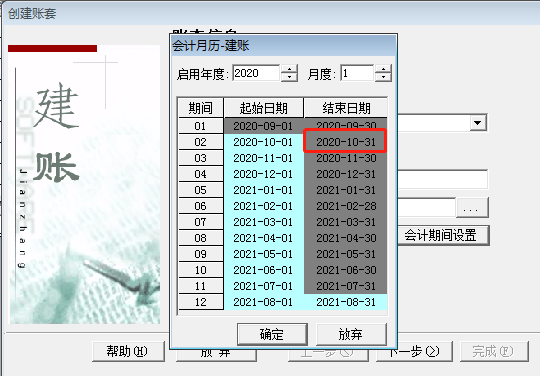
Task: Open the 会计期间设置 button
Action: [443, 236]
